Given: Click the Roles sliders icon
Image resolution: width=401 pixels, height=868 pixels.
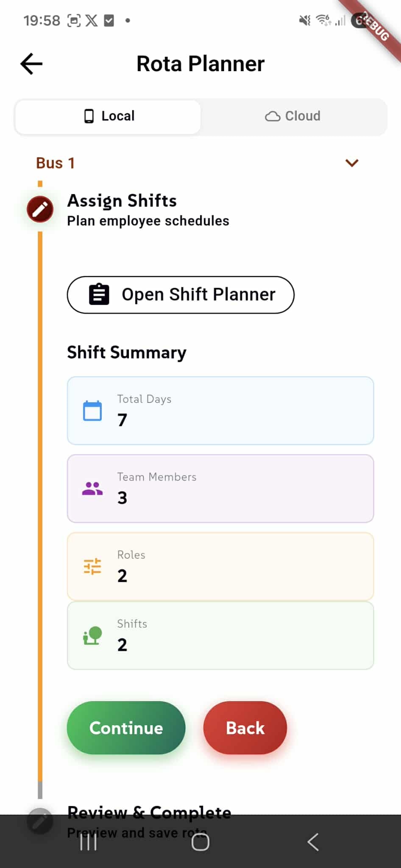Looking at the screenshot, I should (92, 566).
